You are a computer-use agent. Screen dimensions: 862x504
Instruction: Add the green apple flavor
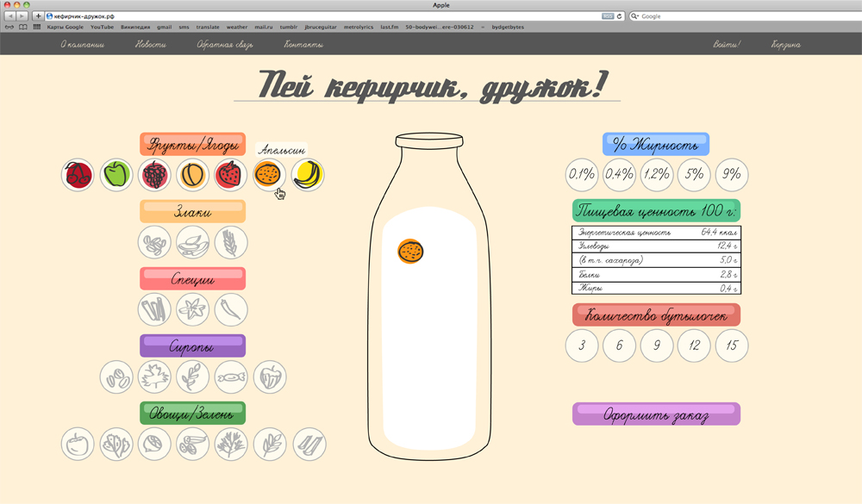[116, 175]
